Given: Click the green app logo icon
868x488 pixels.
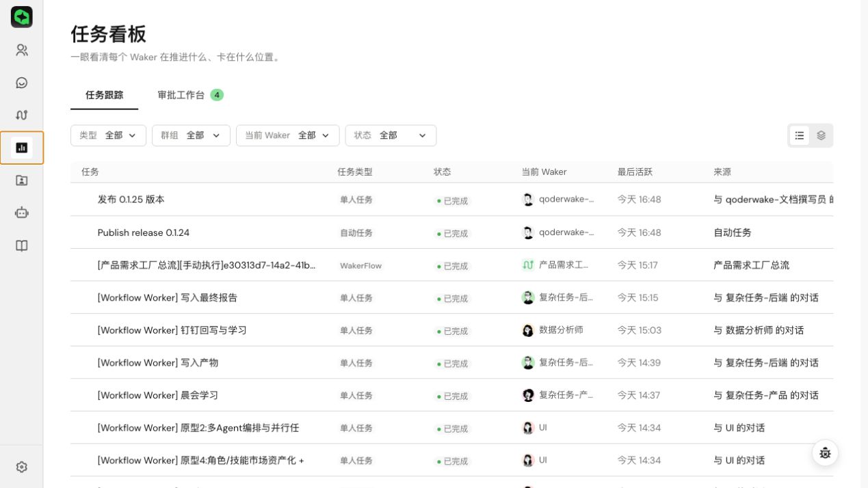Looking at the screenshot, I should [x=22, y=17].
